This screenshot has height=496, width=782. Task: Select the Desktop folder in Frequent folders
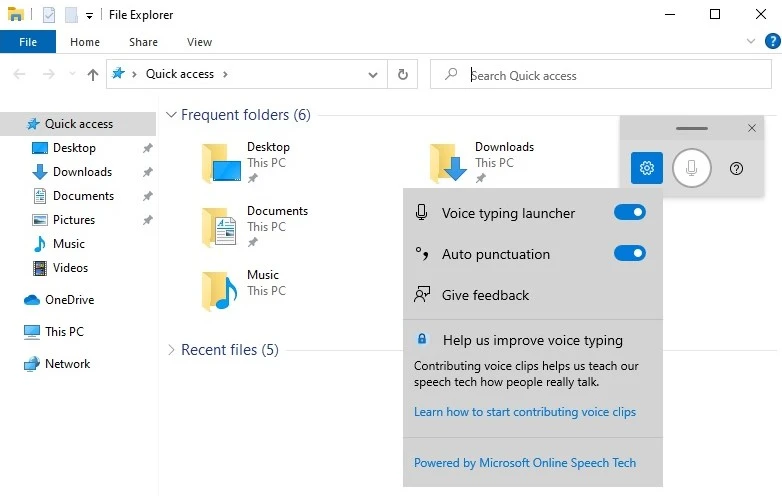click(x=247, y=162)
